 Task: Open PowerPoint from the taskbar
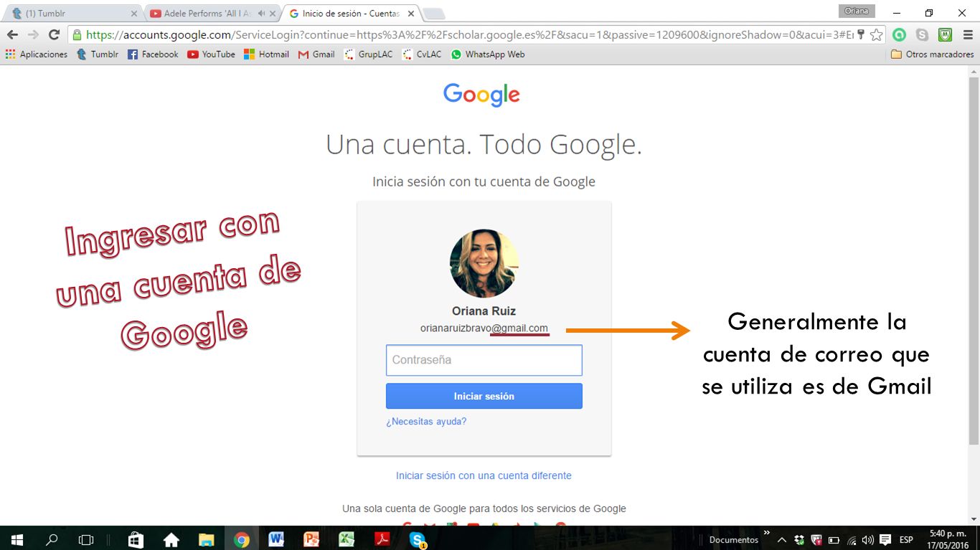coord(311,539)
